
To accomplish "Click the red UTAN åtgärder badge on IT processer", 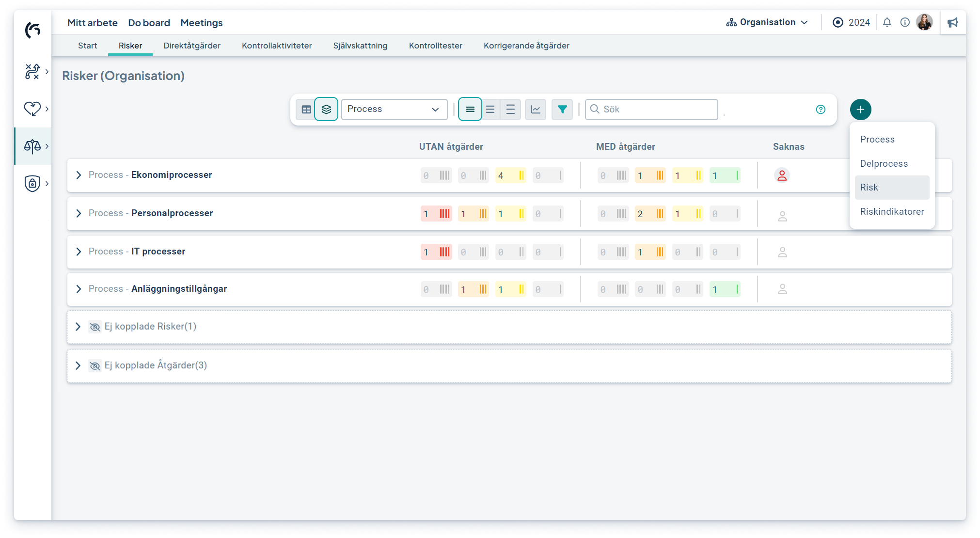I will pos(436,252).
